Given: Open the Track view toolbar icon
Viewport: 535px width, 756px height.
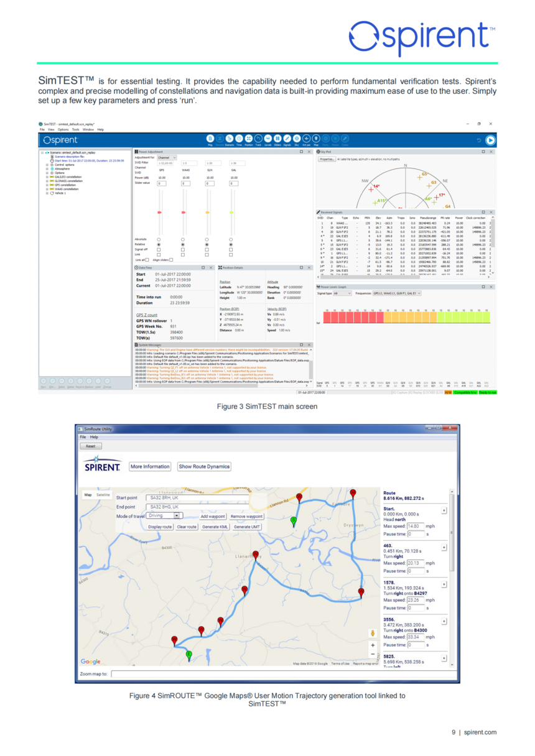Looking at the screenshot, I should pyautogui.click(x=258, y=138).
